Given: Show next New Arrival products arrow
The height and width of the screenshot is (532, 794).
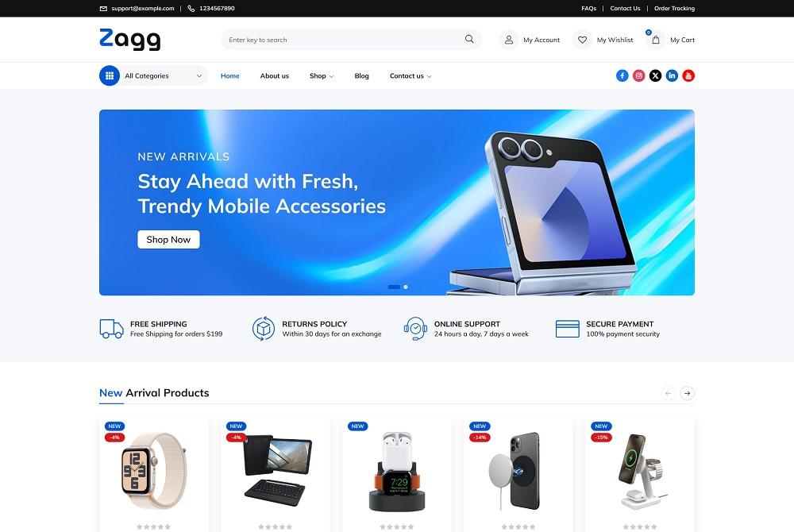Looking at the screenshot, I should (x=687, y=393).
